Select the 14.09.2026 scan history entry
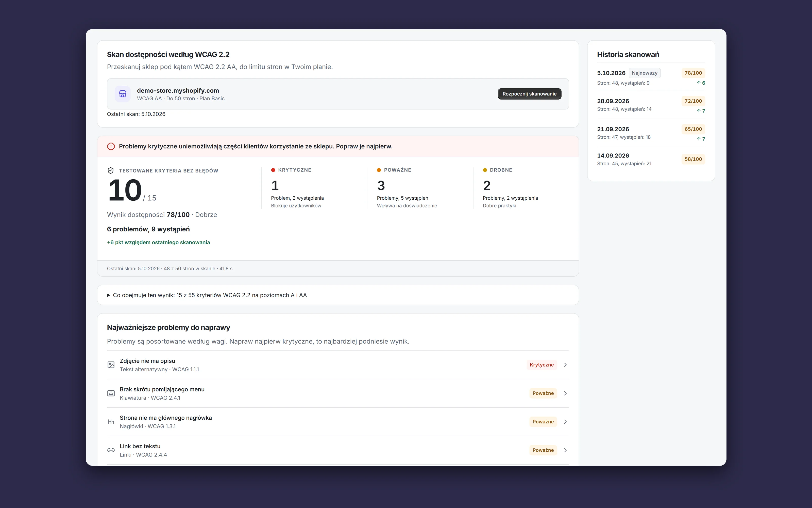812x508 pixels. pos(651,159)
